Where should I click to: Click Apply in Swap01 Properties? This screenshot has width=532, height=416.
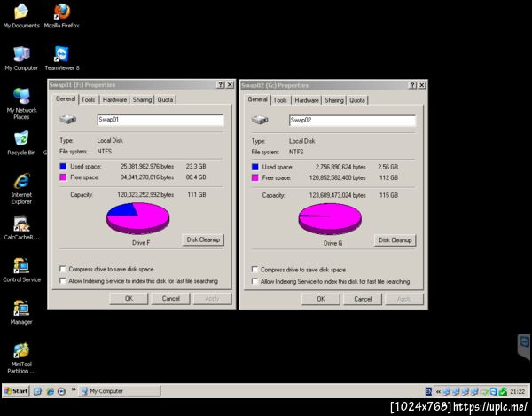(213, 299)
